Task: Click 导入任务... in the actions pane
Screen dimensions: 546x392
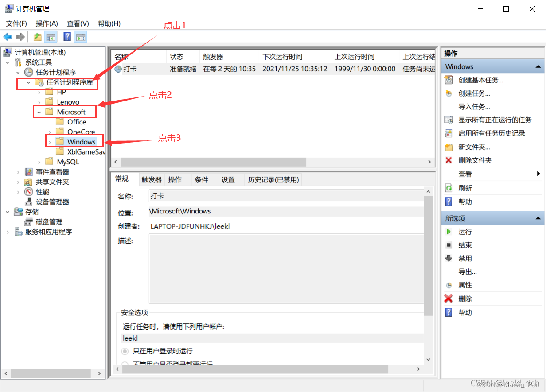Action: pyautogui.click(x=474, y=107)
